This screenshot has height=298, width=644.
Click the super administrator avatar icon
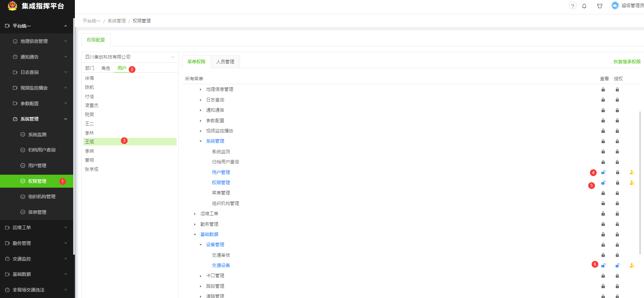[615, 5]
